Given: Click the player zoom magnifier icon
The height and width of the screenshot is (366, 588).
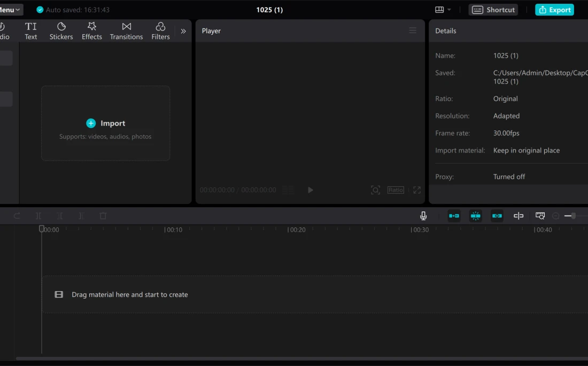Looking at the screenshot, I should pyautogui.click(x=376, y=190).
